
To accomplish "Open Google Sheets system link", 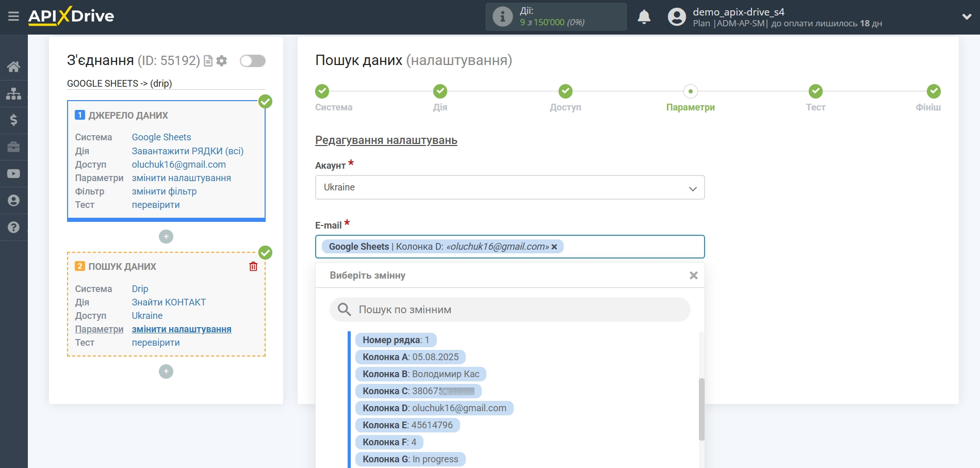I will 161,137.
